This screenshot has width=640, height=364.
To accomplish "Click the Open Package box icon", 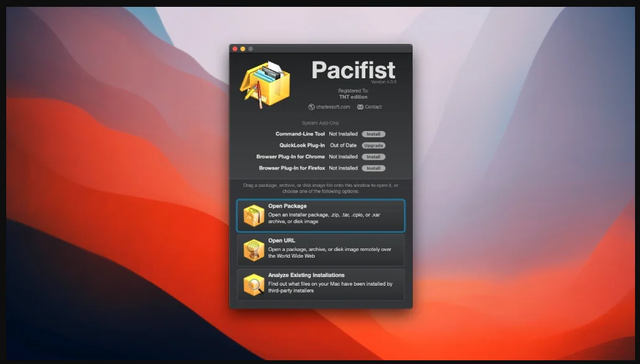I will [254, 216].
